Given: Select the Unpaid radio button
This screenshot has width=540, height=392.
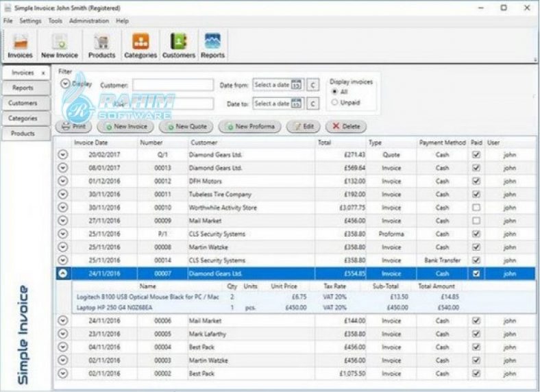Looking at the screenshot, I should [334, 102].
